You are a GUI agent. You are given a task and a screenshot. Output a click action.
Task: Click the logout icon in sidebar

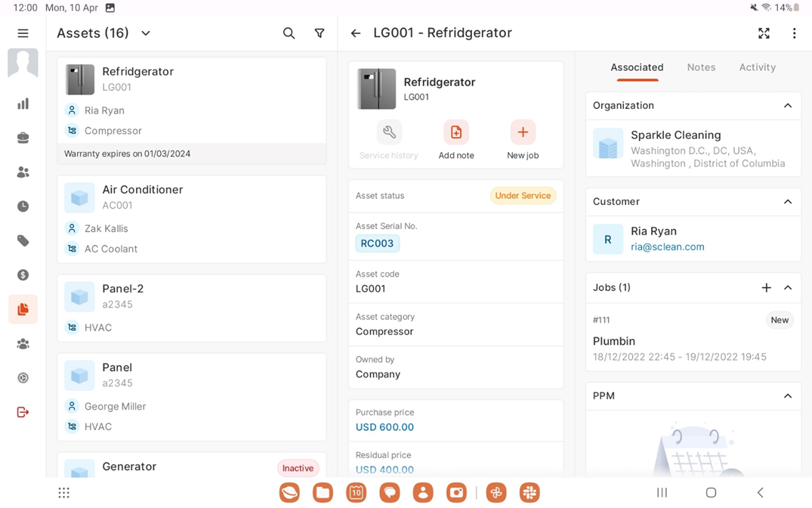click(23, 412)
